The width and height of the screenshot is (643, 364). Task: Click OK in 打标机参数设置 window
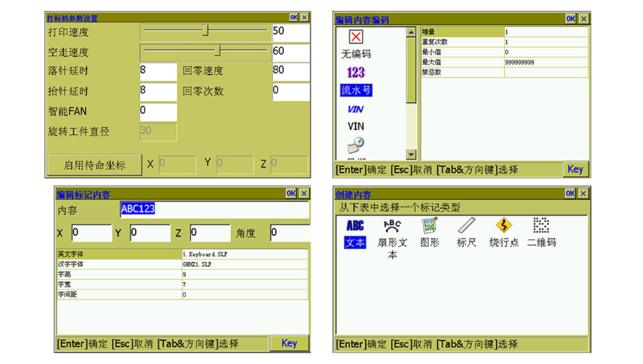(294, 17)
